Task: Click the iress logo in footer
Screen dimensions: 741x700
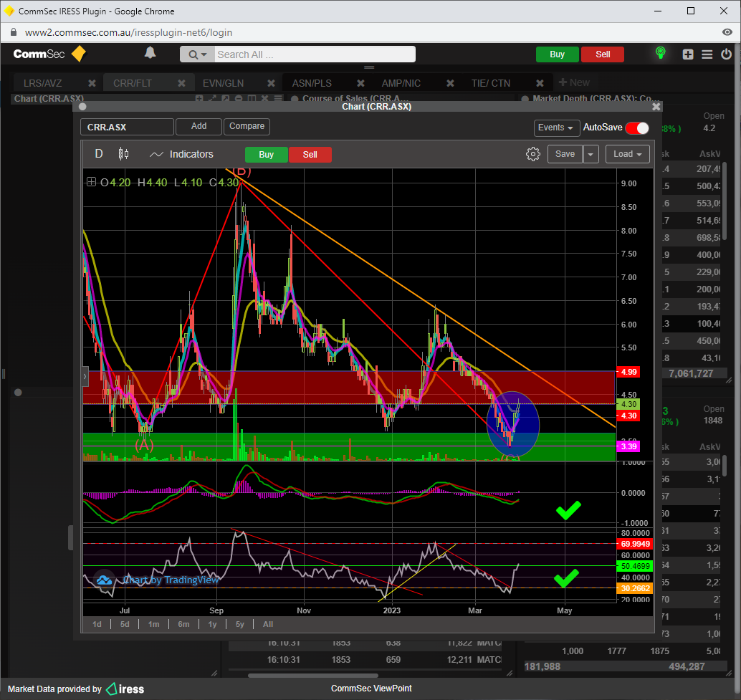Action: [x=125, y=689]
